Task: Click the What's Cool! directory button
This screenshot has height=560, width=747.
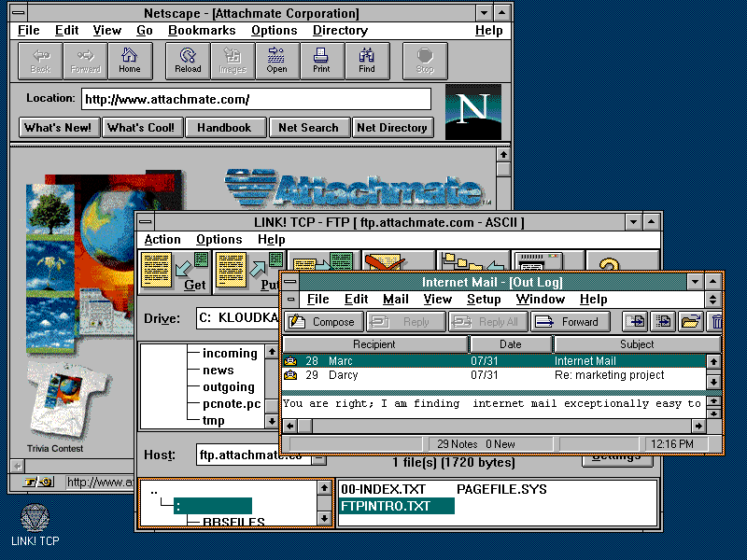Action: pyautogui.click(x=142, y=128)
